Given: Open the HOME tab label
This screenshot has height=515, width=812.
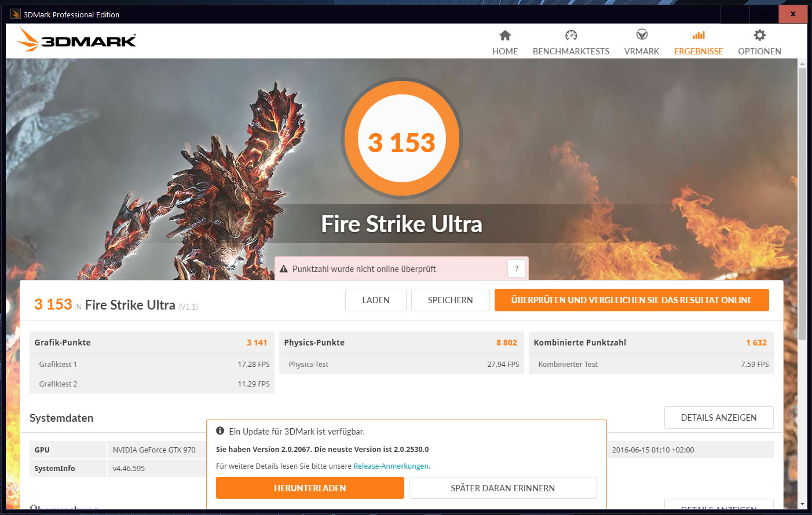Looking at the screenshot, I should (505, 51).
